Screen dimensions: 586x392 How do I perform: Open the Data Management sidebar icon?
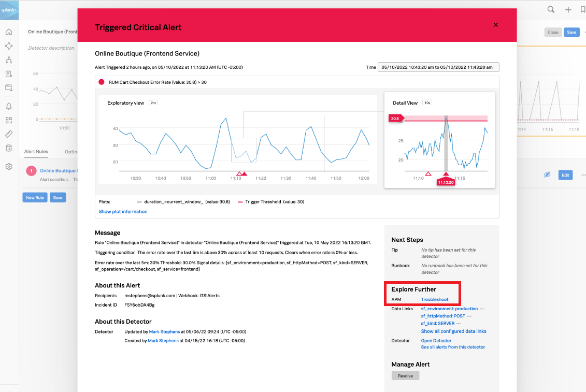[x=9, y=148]
